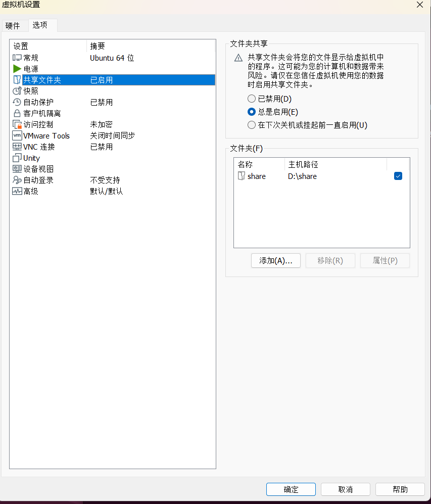Click the 常规 general settings icon
431x504 pixels.
click(x=17, y=58)
